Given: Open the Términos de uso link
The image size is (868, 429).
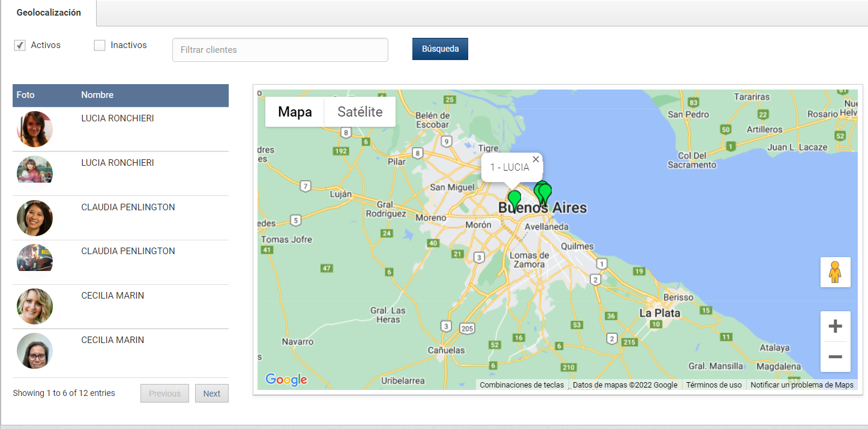Looking at the screenshot, I should tap(714, 385).
